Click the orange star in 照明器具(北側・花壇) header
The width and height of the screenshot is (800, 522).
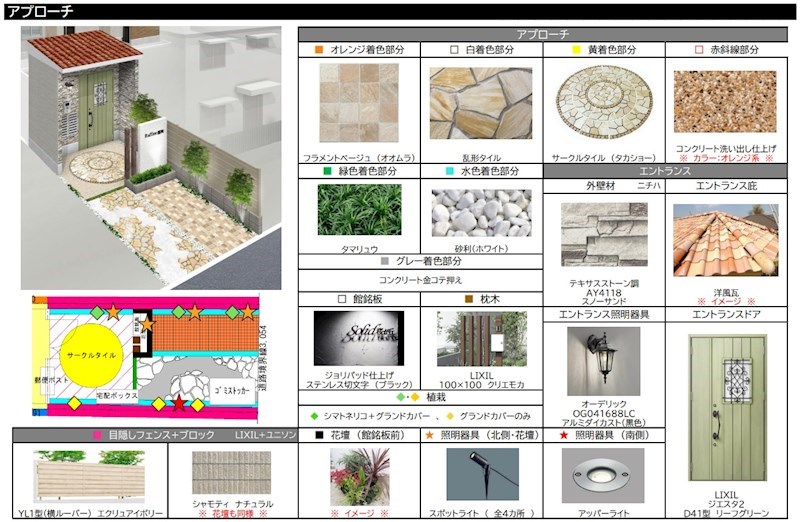tap(429, 435)
